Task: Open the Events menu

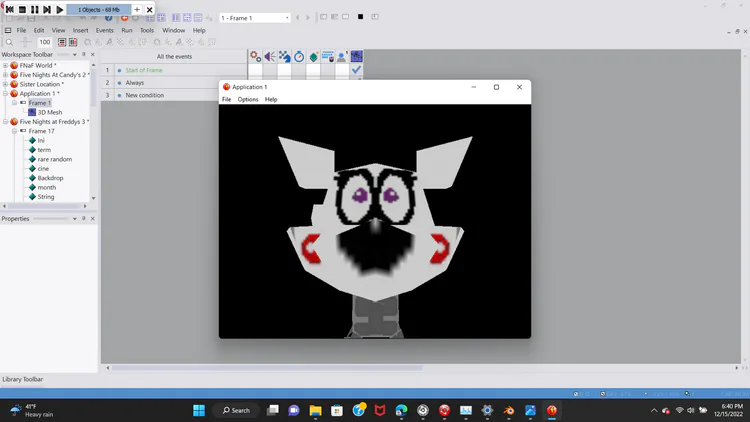Action: click(x=104, y=30)
